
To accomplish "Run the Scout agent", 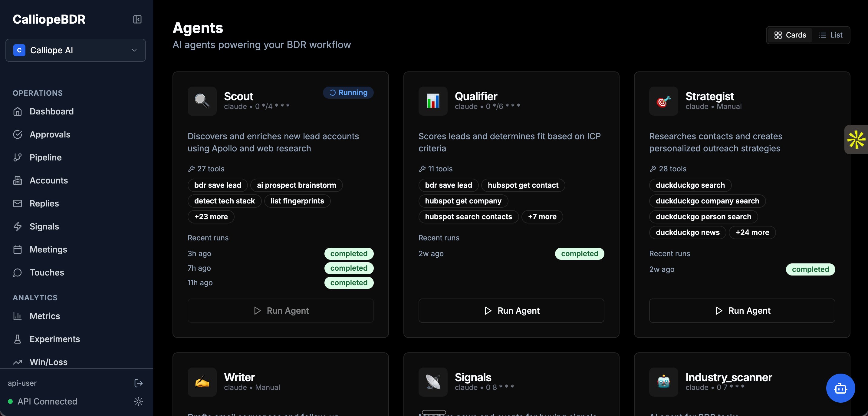I will click(280, 310).
